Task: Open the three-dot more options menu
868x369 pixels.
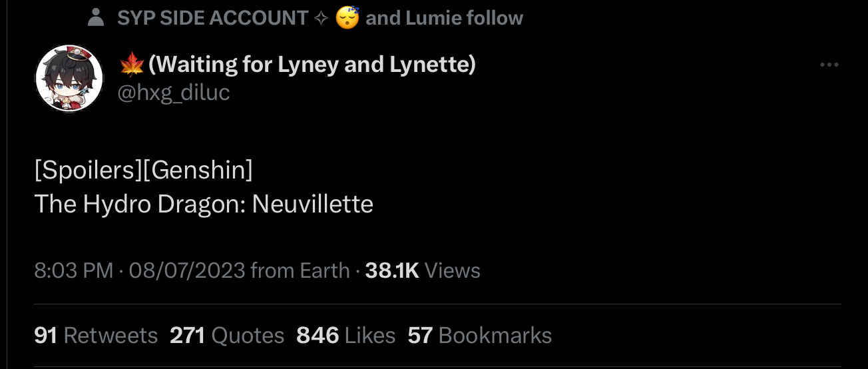Action: click(x=829, y=65)
